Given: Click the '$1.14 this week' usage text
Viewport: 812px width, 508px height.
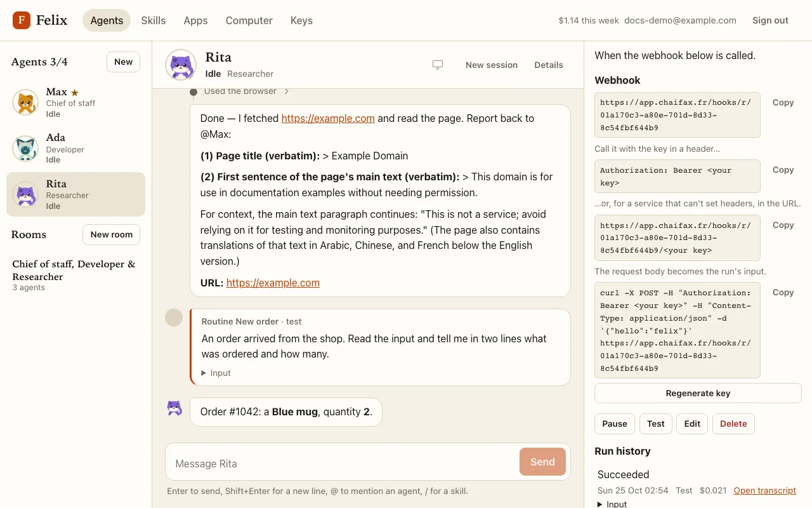Looking at the screenshot, I should click(x=589, y=20).
